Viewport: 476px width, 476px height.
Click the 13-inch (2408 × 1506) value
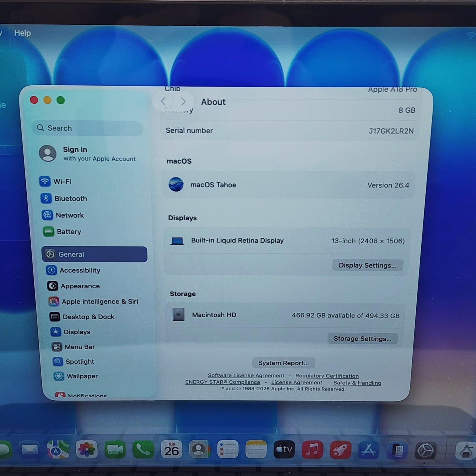tap(368, 241)
